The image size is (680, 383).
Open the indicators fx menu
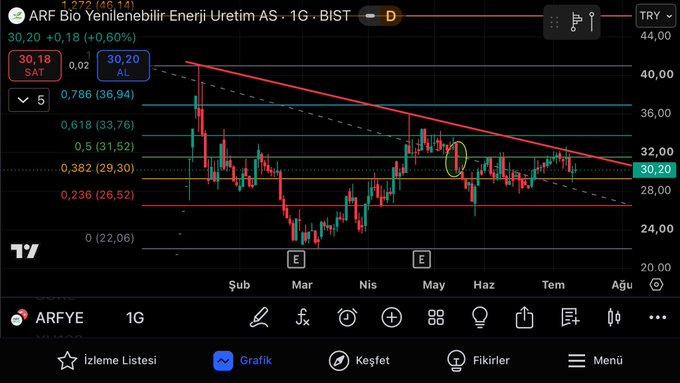302,318
